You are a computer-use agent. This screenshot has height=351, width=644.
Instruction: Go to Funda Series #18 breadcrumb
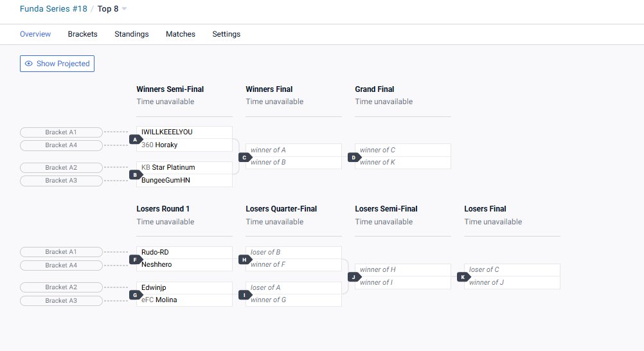point(53,8)
